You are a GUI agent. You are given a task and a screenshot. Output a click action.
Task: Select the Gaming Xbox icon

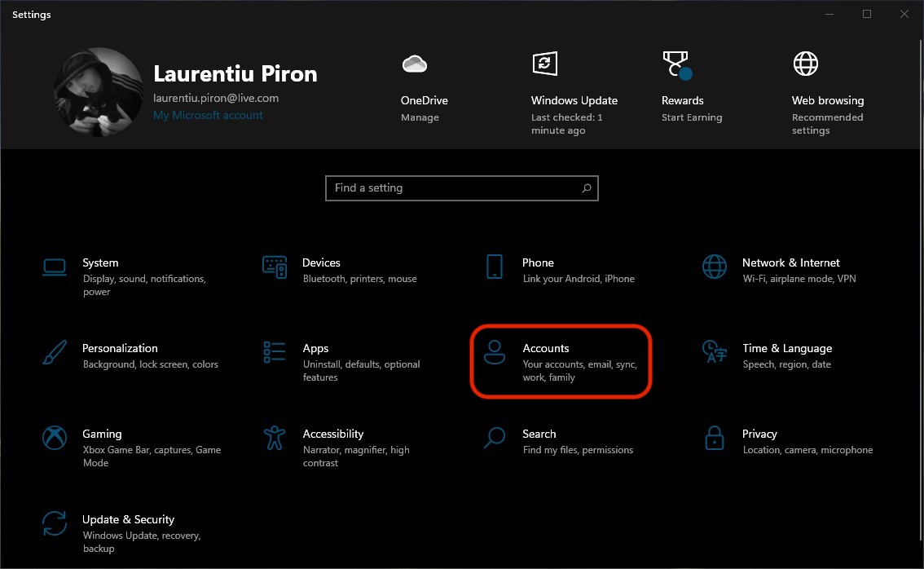tap(55, 438)
